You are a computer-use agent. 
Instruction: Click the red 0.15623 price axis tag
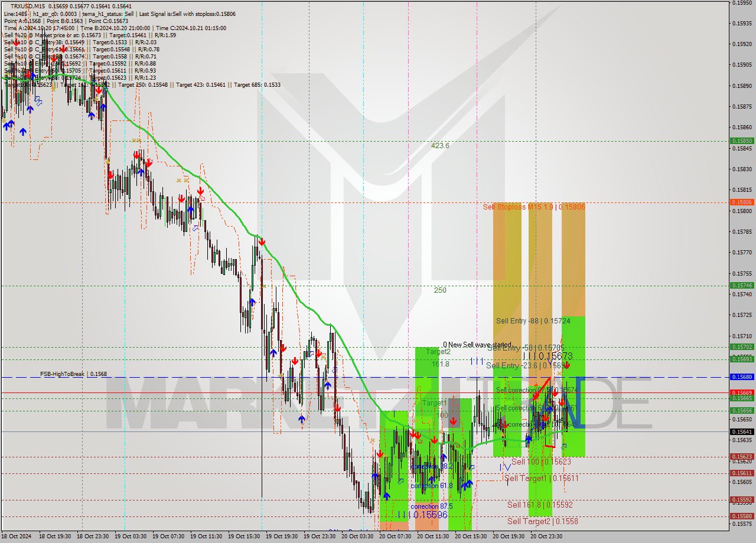pyautogui.click(x=742, y=457)
